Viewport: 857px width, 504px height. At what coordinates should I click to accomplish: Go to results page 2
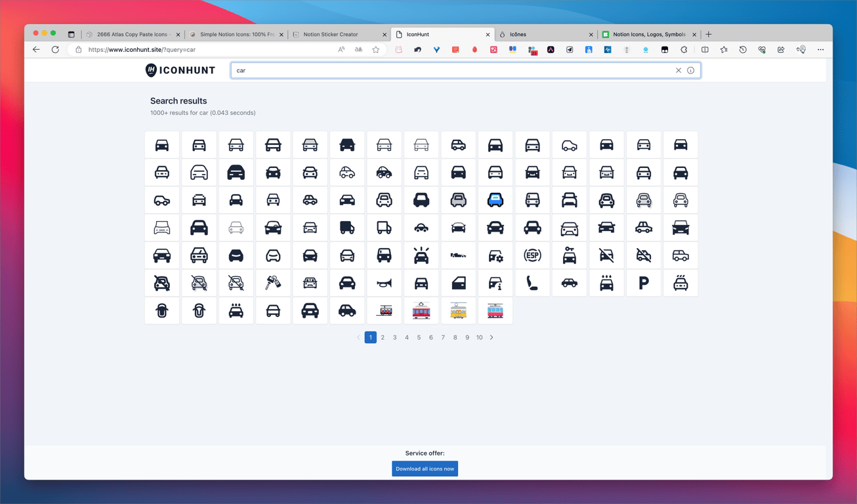(383, 337)
